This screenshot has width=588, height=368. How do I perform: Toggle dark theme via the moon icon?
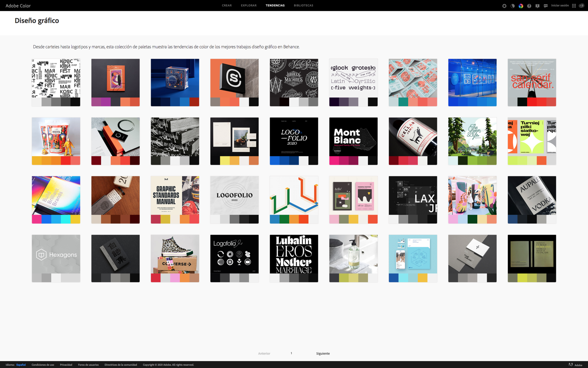[513, 6]
